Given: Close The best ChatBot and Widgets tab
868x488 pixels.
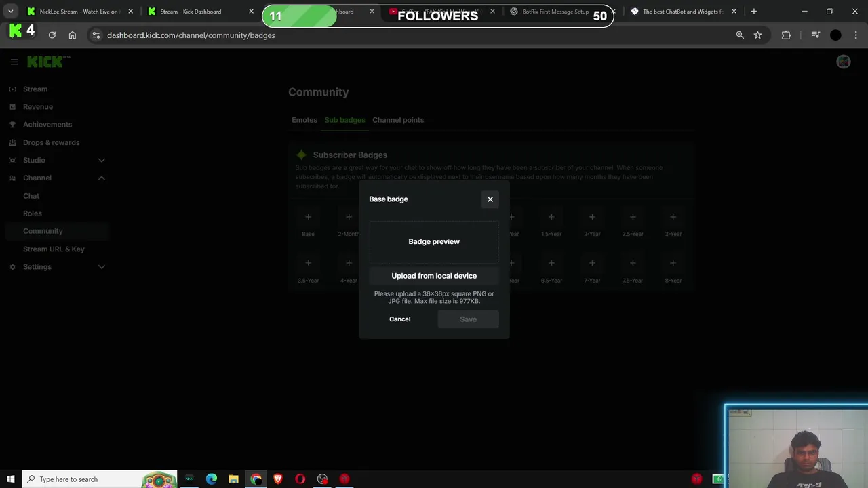Looking at the screenshot, I should (734, 12).
